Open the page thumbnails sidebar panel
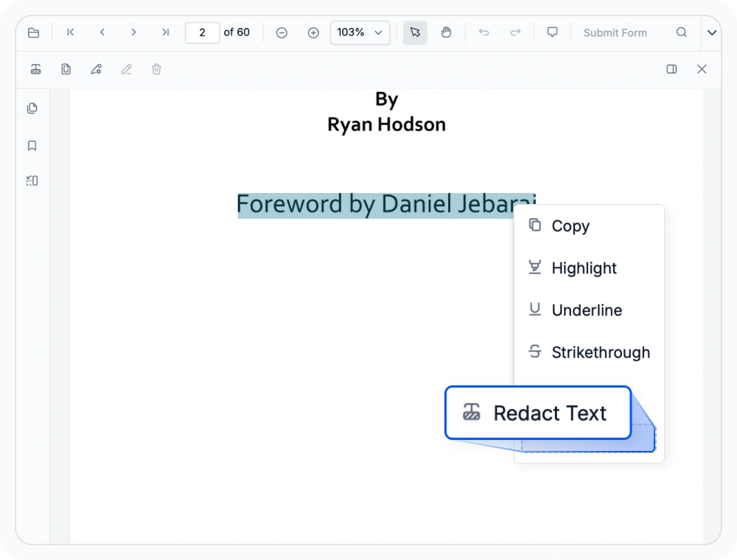Image resolution: width=737 pixels, height=560 pixels. pos(32,108)
